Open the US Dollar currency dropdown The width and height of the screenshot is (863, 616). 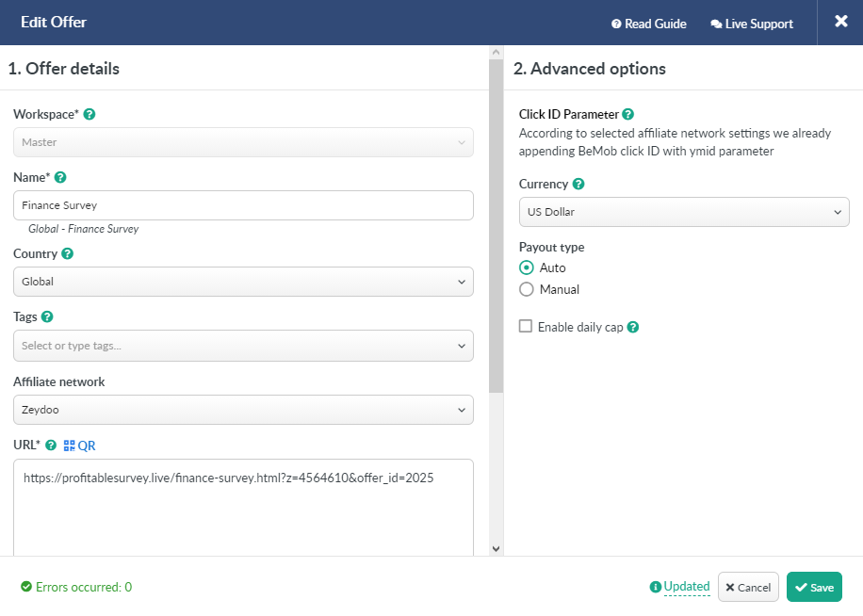[684, 212]
